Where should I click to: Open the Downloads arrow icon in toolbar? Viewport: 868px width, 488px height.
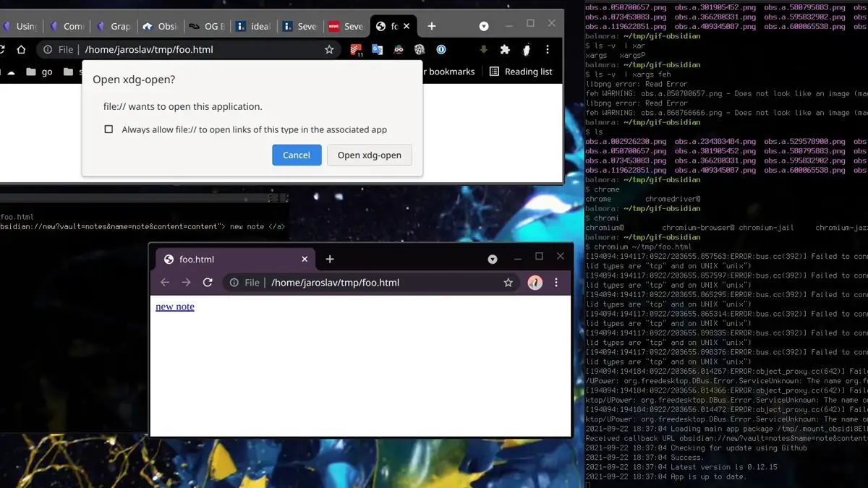pyautogui.click(x=483, y=49)
